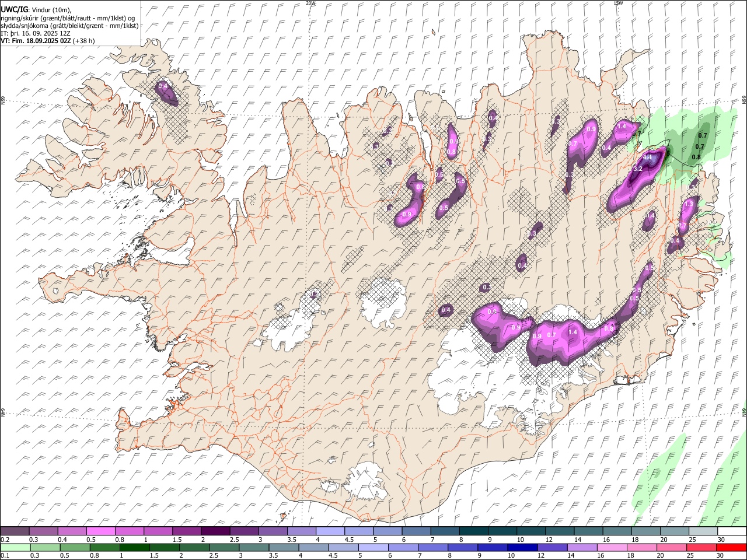Viewport: 747px width, 560px height.
Task: Click the dark teal upper swatch between 8 and 9
Action: tap(473, 531)
